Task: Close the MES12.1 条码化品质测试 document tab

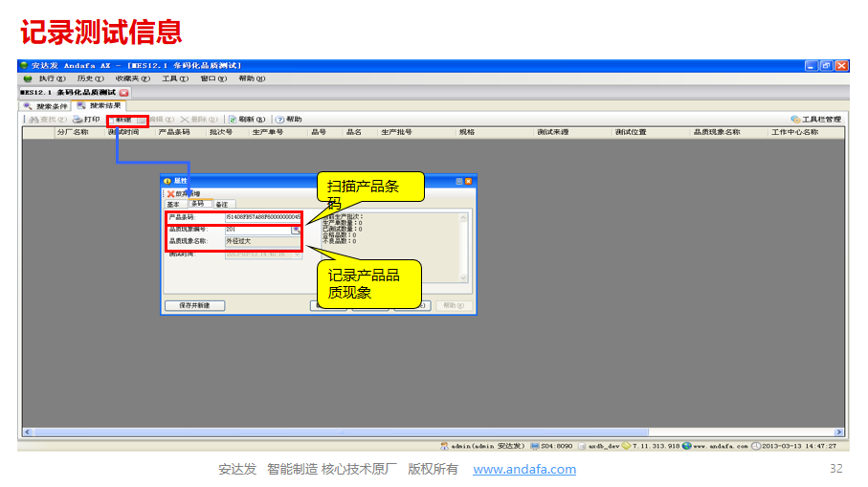Action: click(124, 93)
